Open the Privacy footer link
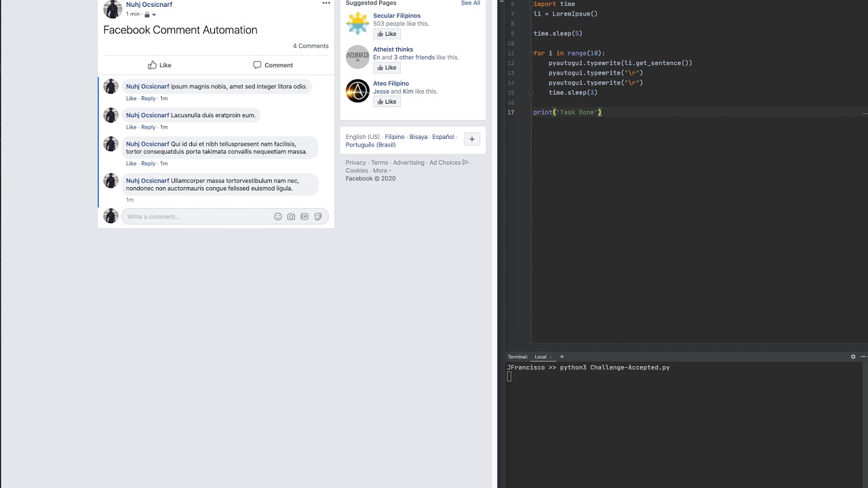868x488 pixels. [355, 163]
